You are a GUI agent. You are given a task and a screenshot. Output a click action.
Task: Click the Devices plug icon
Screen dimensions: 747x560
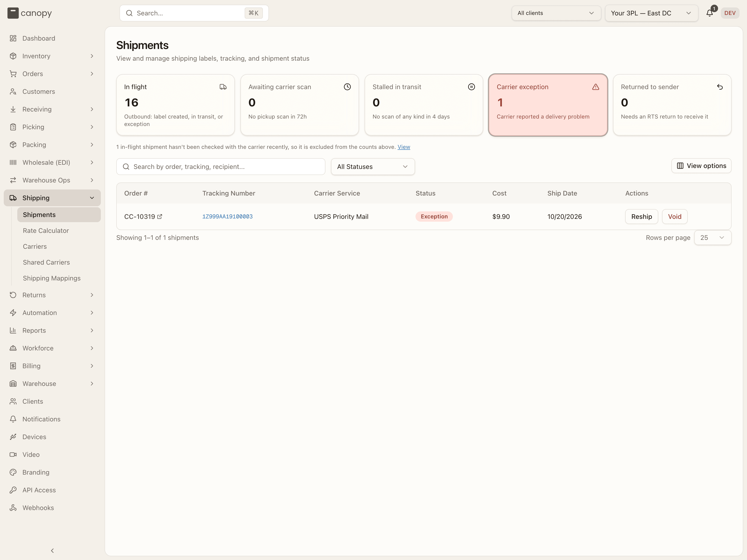click(x=13, y=437)
